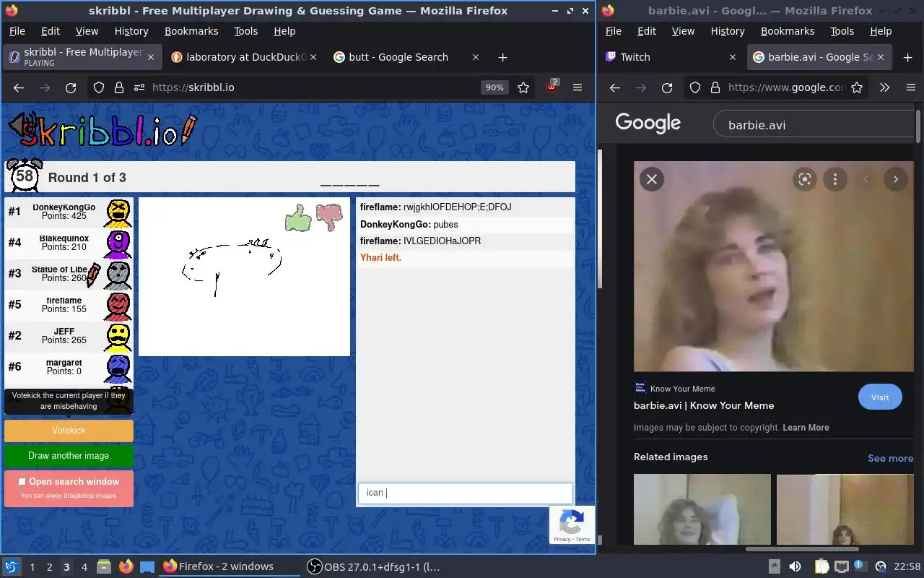Search image with Google Lens icon
Screen dimensions: 924x578
coord(805,179)
